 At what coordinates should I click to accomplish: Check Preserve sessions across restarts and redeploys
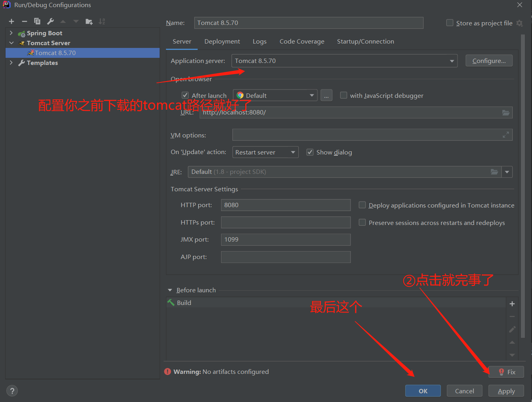[362, 222]
